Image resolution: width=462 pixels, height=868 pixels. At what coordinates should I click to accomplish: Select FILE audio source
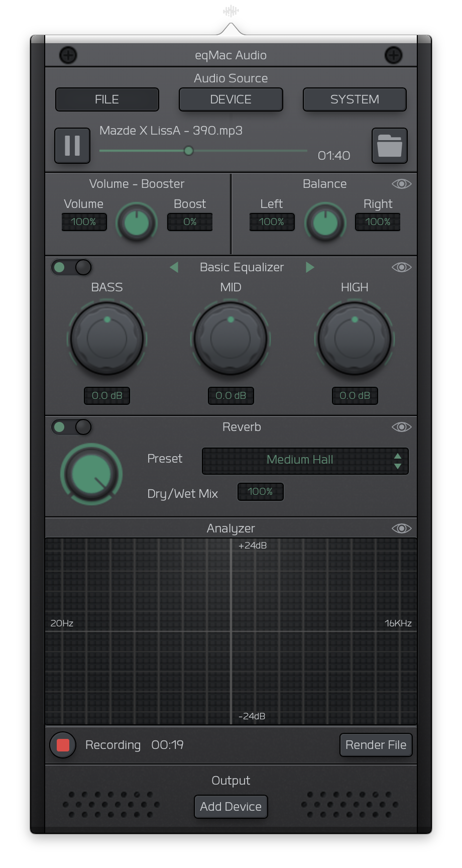pyautogui.click(x=107, y=99)
